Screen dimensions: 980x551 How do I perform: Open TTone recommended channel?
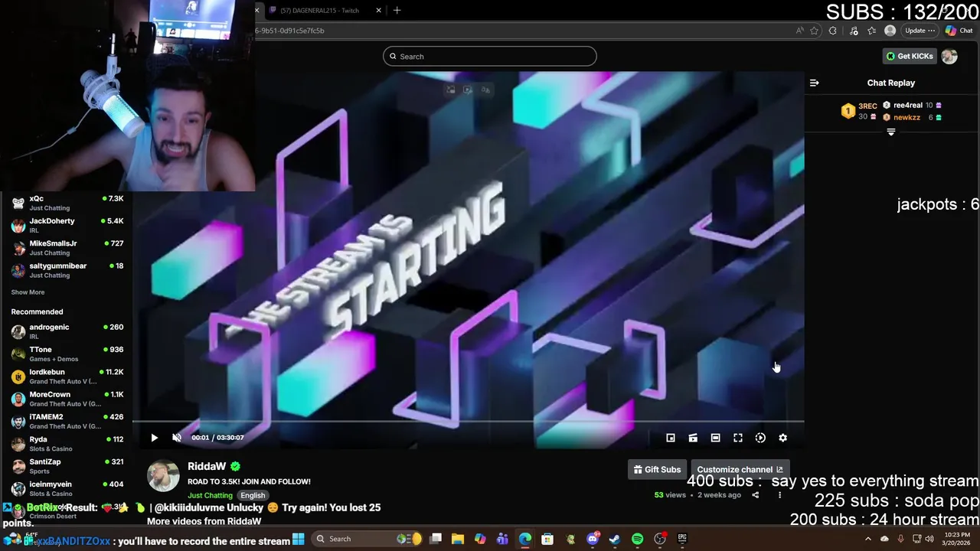(67, 354)
